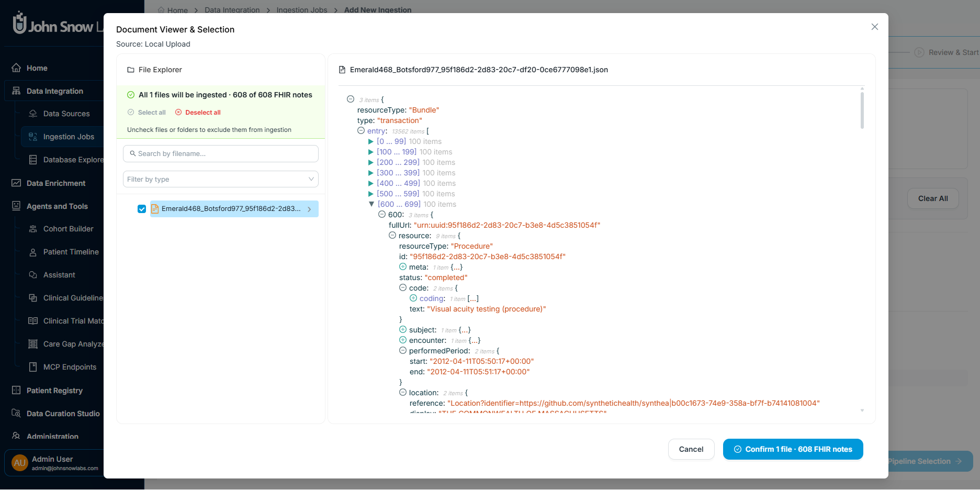Expand the [500 ... 599] items range
This screenshot has height=490, width=980.
point(371,194)
